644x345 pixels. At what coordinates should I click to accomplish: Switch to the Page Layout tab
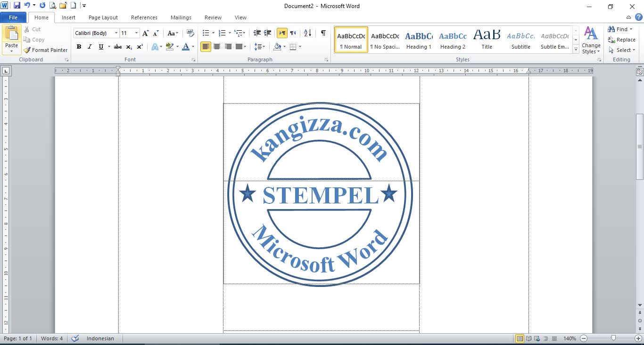103,17
